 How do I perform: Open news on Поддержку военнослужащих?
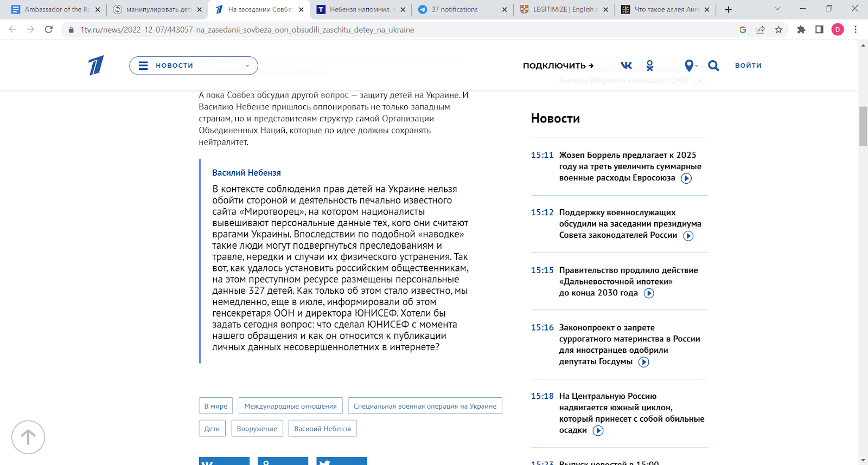(630, 224)
